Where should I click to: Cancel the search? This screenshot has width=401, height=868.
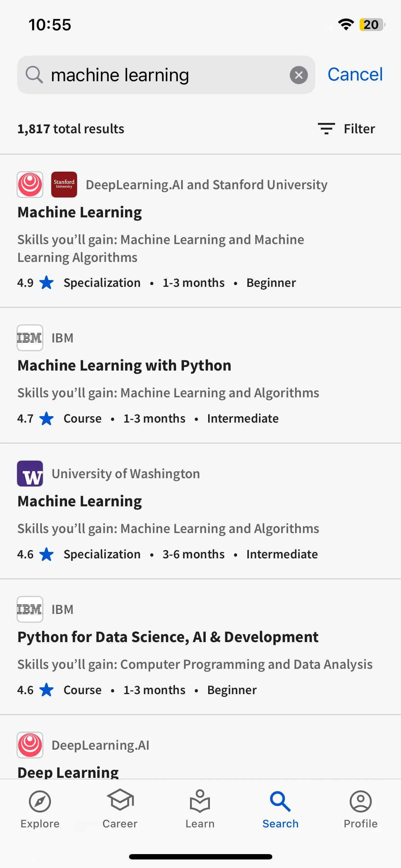tap(355, 74)
